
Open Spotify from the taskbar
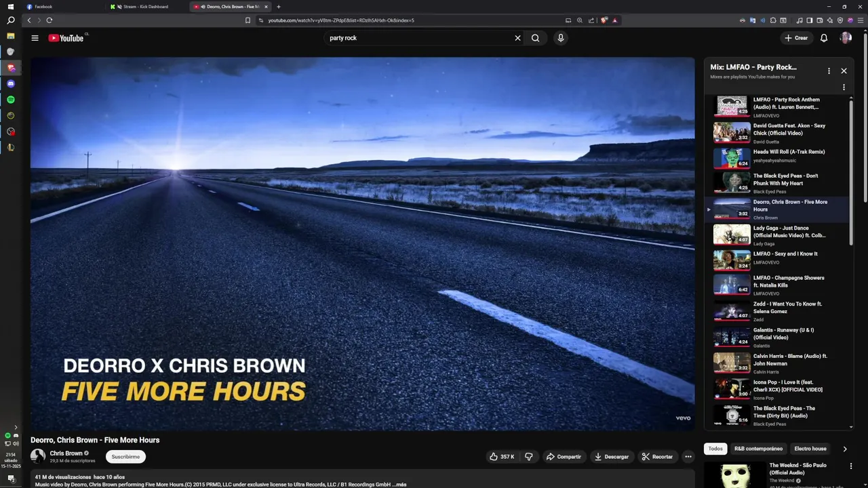[11, 100]
